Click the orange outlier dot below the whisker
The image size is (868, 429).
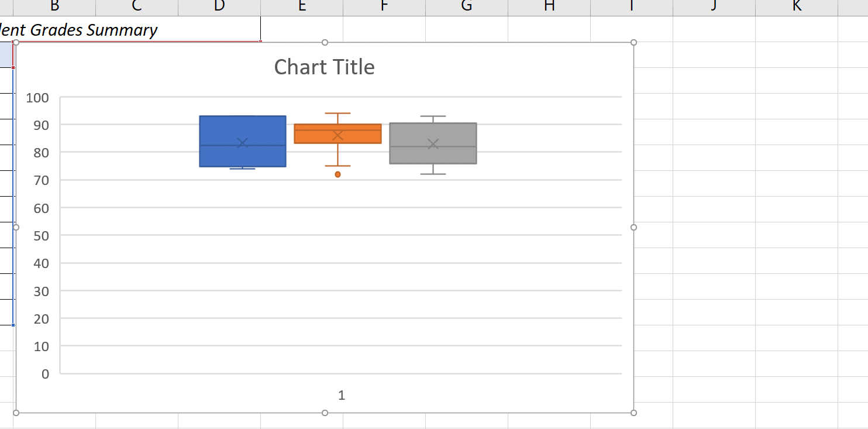click(338, 174)
